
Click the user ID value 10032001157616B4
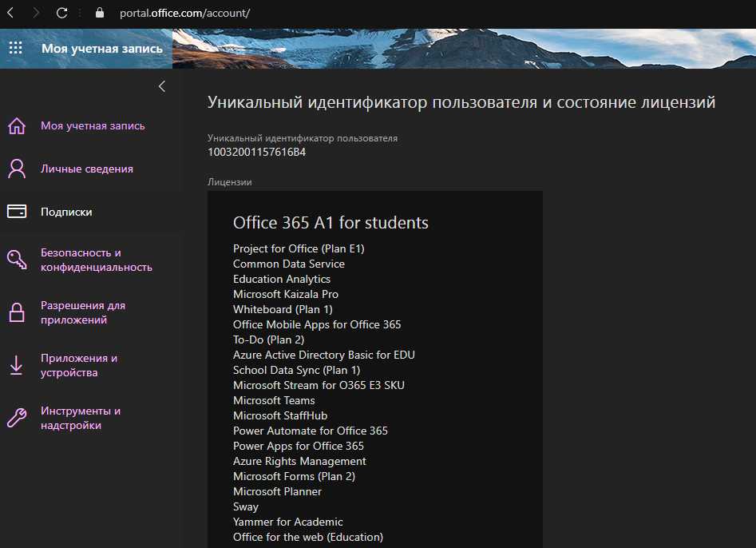coord(256,152)
